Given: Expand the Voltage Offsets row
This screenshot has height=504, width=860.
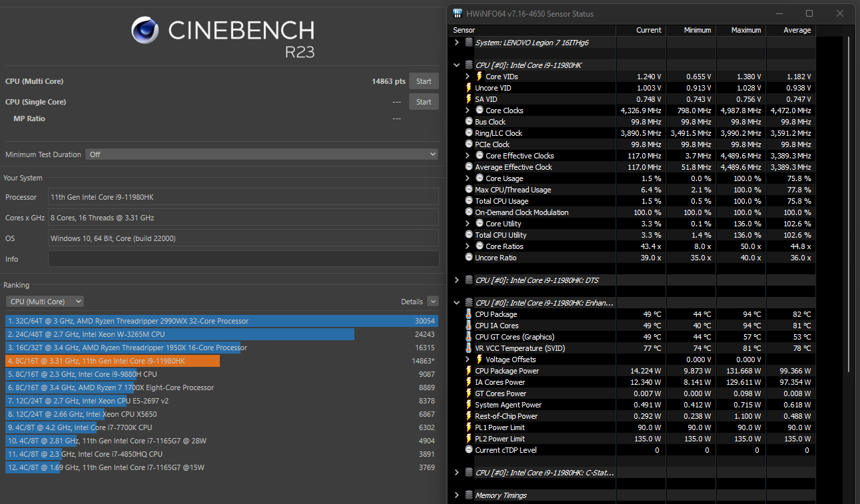Looking at the screenshot, I should pyautogui.click(x=468, y=360).
